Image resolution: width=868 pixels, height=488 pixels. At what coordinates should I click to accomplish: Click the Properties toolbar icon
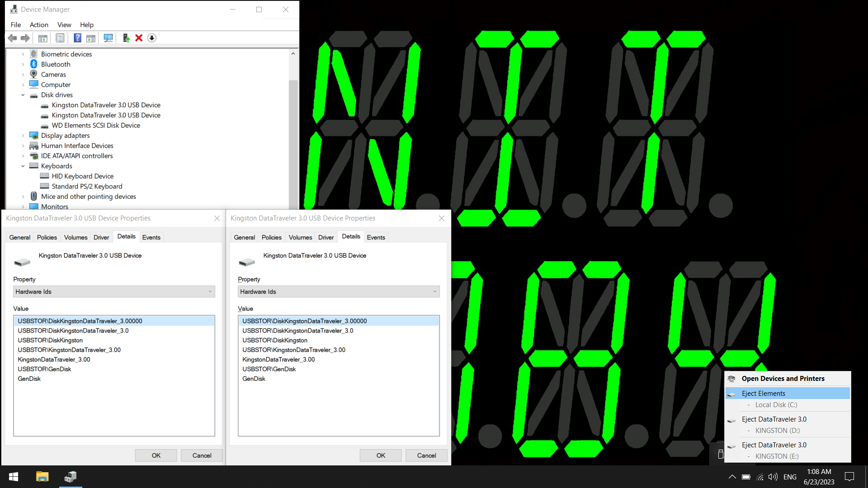[x=60, y=38]
